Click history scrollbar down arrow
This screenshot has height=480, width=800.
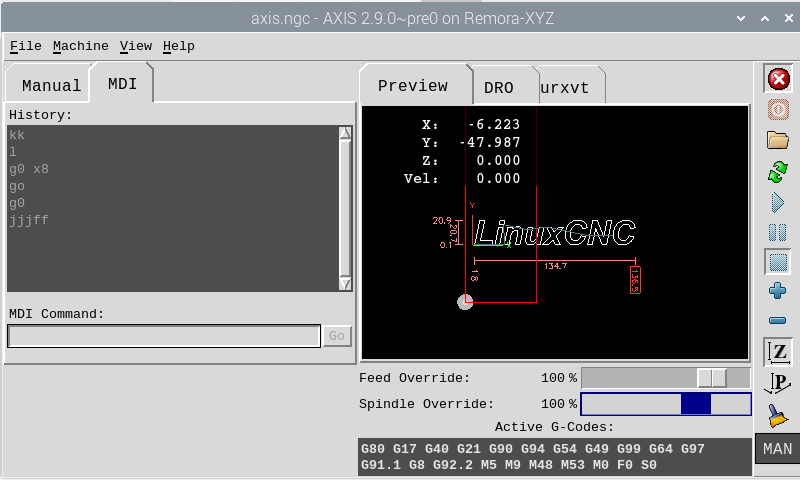345,284
